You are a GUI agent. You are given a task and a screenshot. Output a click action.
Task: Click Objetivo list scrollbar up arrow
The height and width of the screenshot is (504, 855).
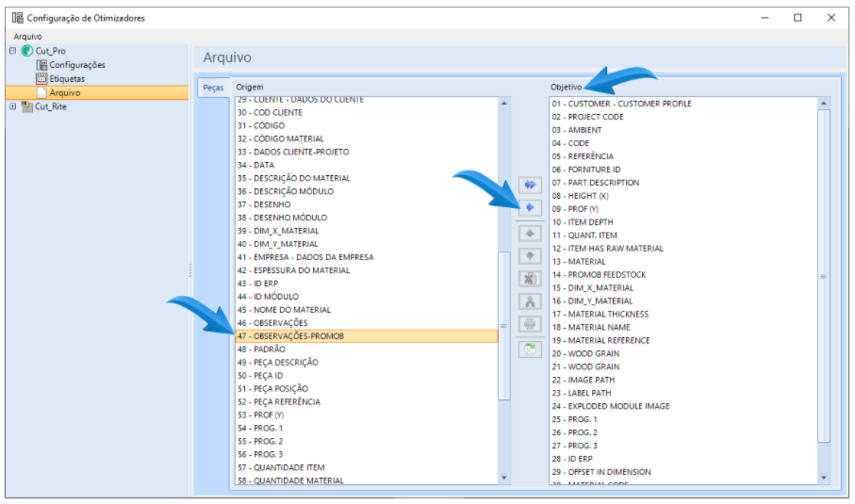point(823,104)
